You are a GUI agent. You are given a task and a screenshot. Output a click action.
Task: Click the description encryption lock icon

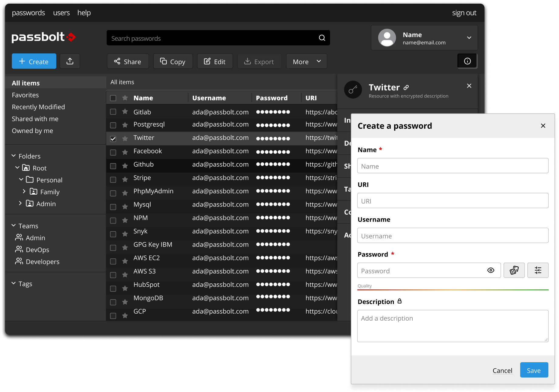coord(400,301)
